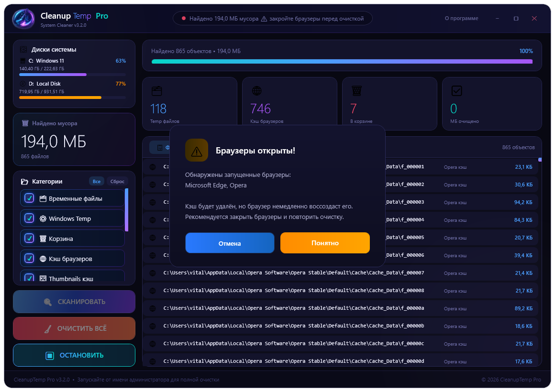
Task: Click the file list scrollbar thumb
Action: tap(540, 160)
